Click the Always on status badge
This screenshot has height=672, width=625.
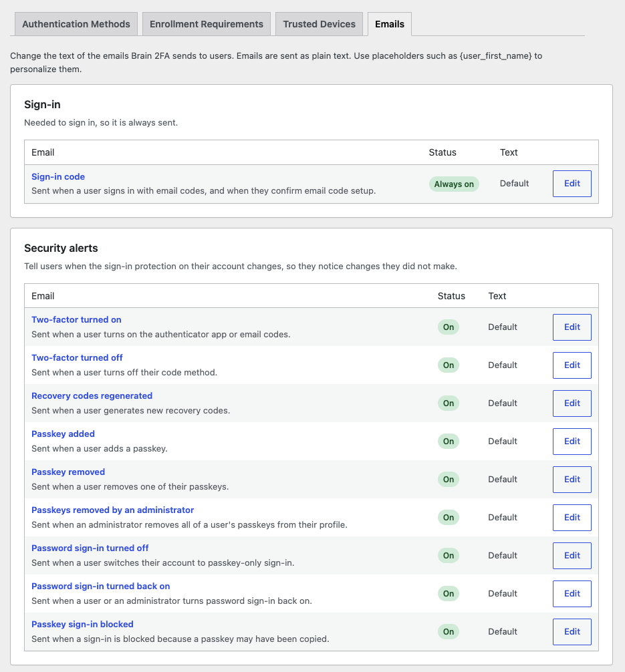click(x=454, y=184)
